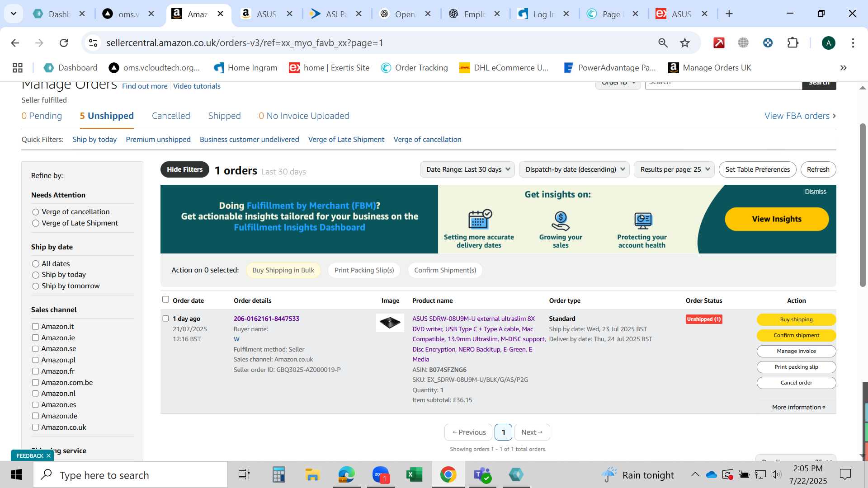Switch to the Shipped orders tab
Image resolution: width=868 pixels, height=488 pixels.
224,116
